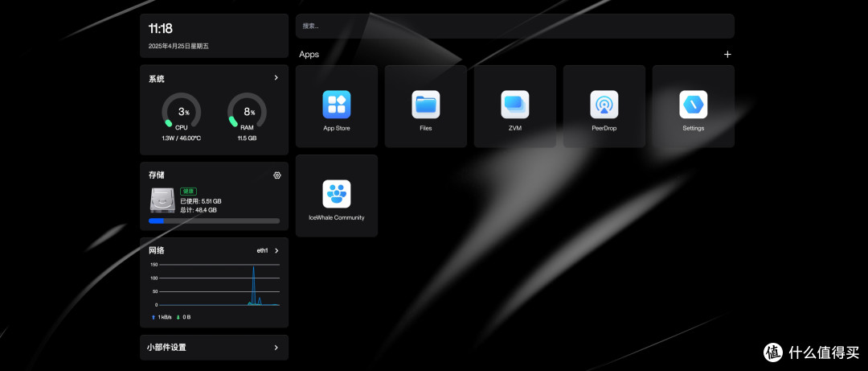Click the network traffic graph
Viewport: 868px width, 371px height.
pyautogui.click(x=215, y=285)
